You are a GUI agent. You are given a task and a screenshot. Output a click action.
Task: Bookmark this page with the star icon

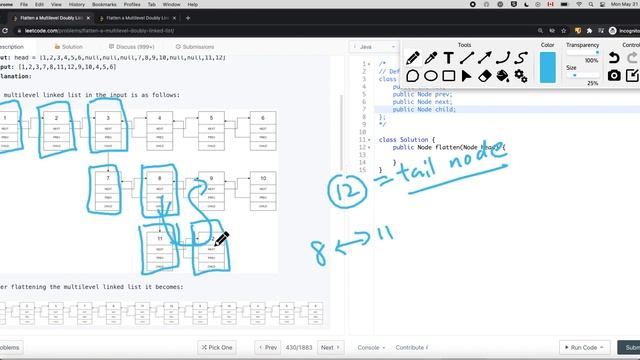(x=564, y=31)
